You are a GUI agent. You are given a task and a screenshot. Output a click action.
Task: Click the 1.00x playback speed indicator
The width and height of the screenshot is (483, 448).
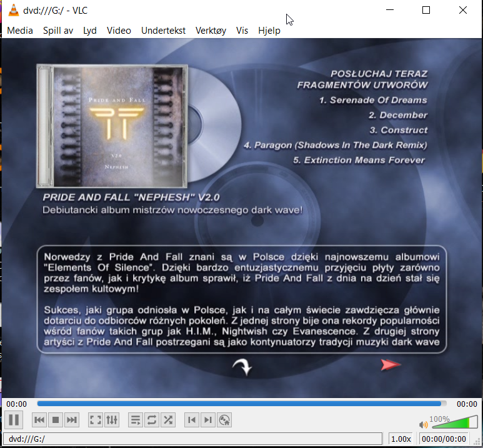click(401, 439)
